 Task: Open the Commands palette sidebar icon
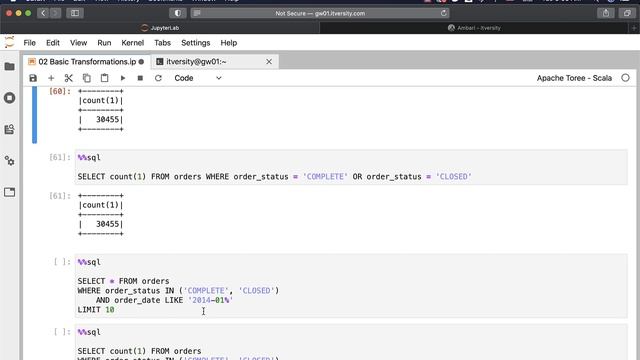coord(9,129)
